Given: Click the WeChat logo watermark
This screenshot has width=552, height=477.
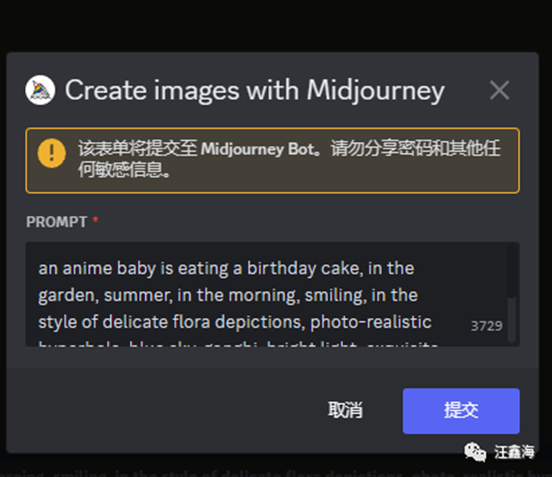Looking at the screenshot, I should click(475, 452).
